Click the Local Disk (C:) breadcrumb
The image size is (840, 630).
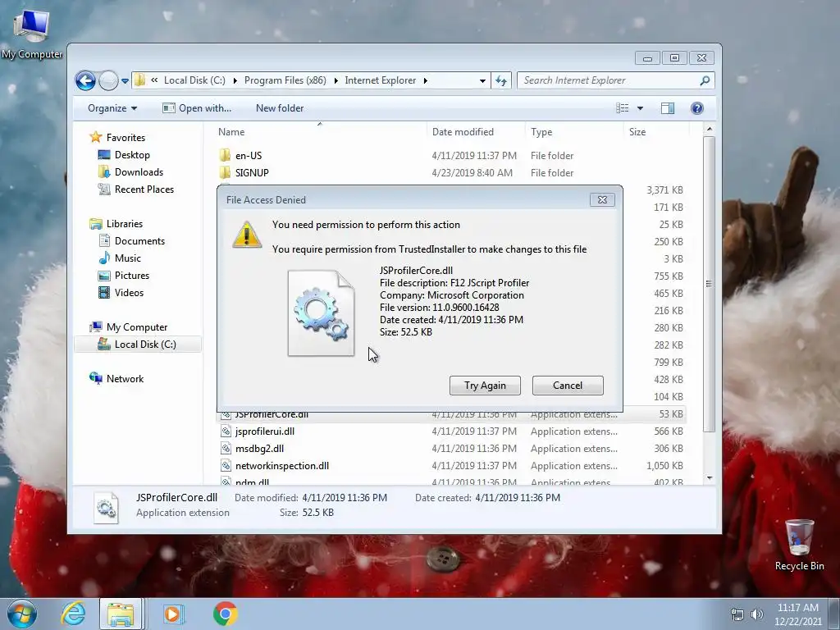point(194,80)
